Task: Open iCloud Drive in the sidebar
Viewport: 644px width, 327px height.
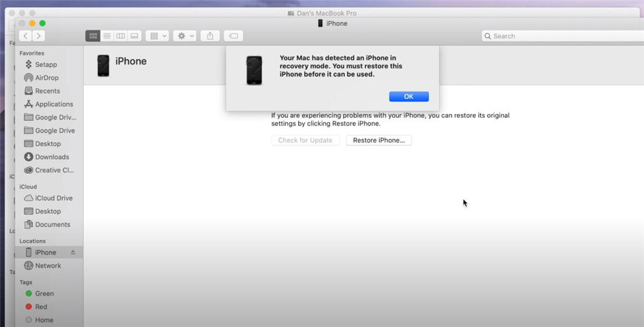Action: pos(50,198)
